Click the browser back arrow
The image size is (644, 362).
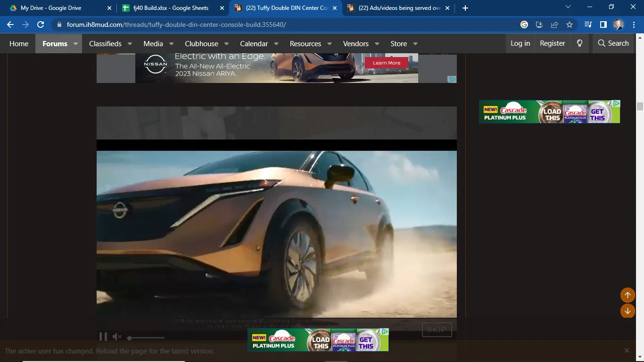[x=10, y=25]
